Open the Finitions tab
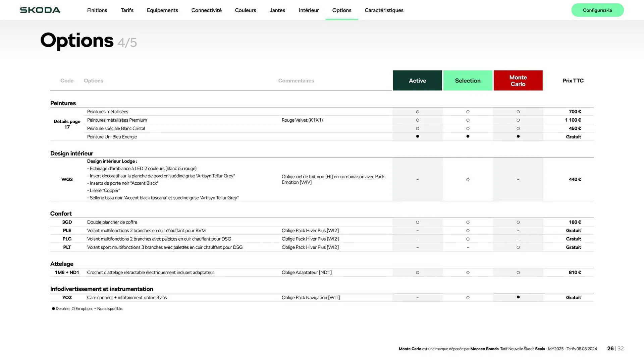 [97, 10]
